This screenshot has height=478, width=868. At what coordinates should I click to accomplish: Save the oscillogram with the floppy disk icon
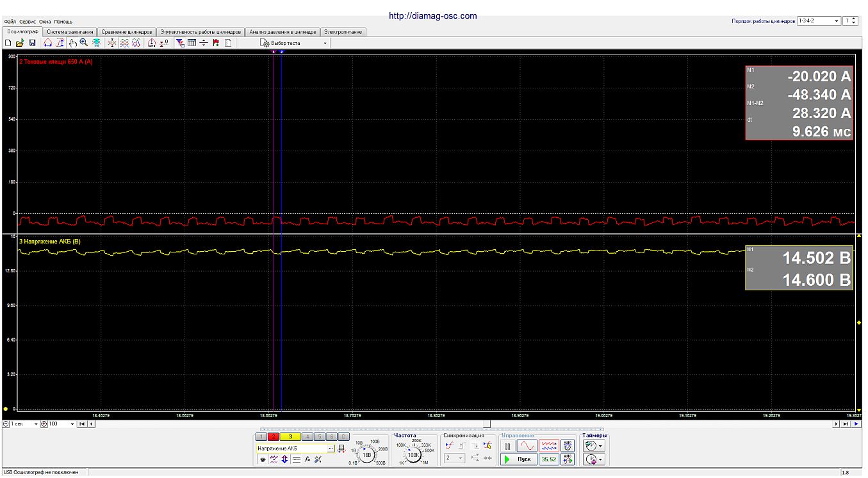(32, 43)
